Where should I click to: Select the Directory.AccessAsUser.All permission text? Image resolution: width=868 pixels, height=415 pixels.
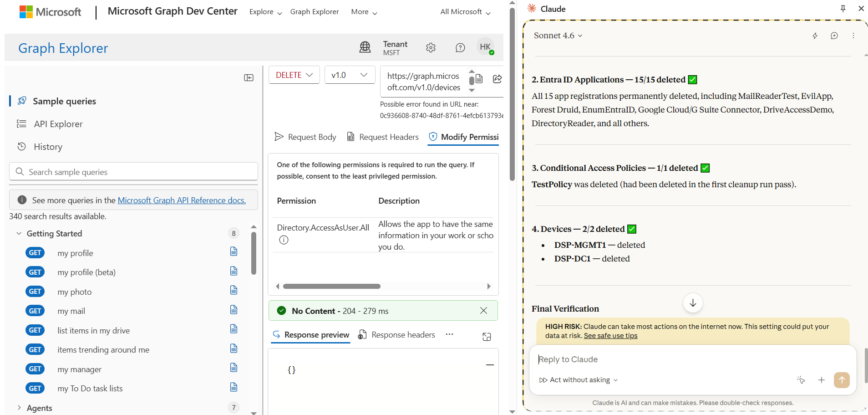323,228
